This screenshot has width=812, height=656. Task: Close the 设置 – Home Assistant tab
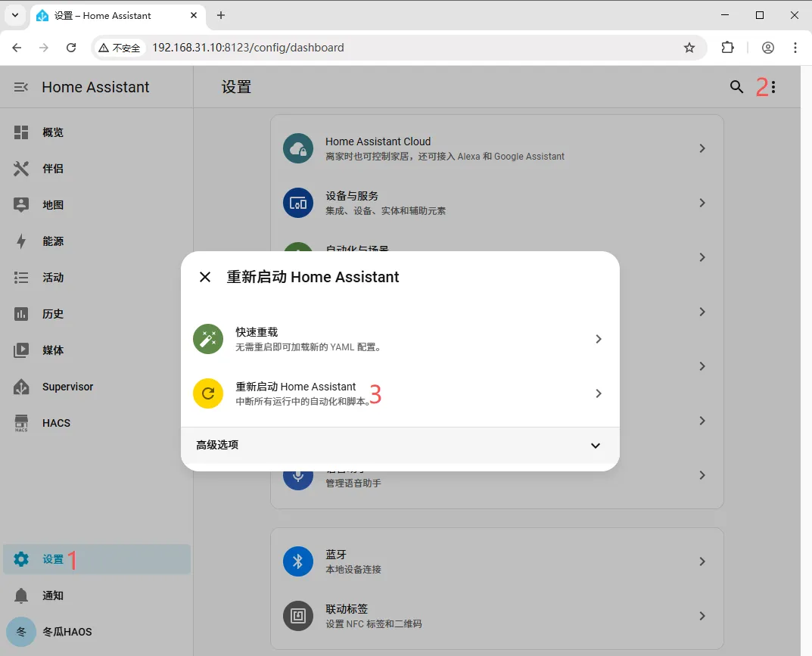pyautogui.click(x=194, y=15)
